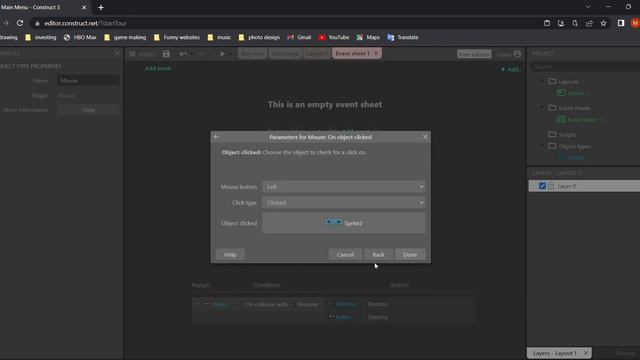Image resolution: width=640 pixels, height=360 pixels.
Task: Open the photo design bookmark folder
Action: 259,37
